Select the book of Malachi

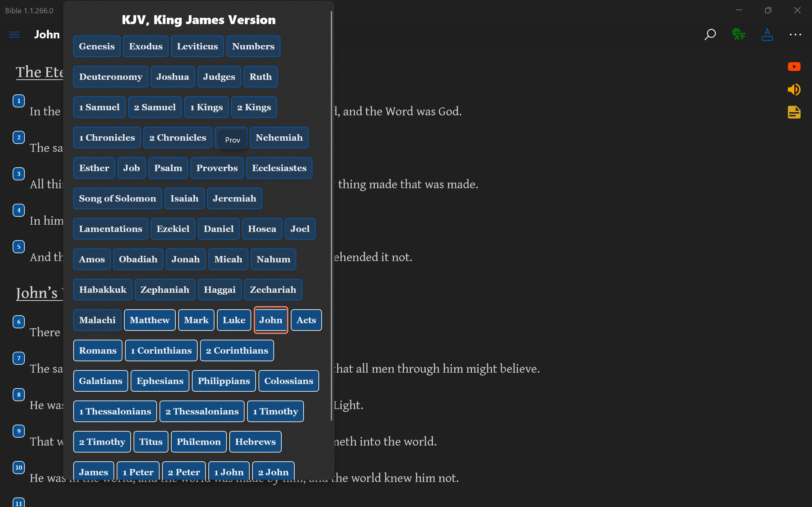tap(97, 320)
